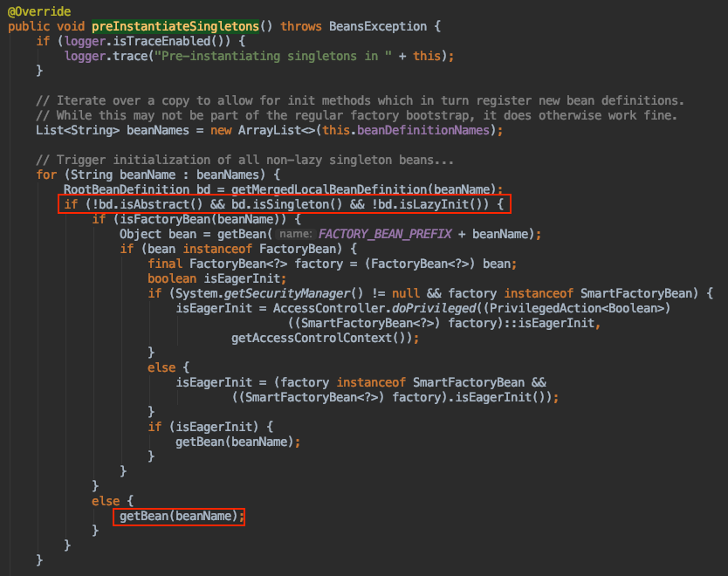The height and width of the screenshot is (576, 728).
Task: Click the highlighted isLazyInit condition line
Action: (x=285, y=204)
